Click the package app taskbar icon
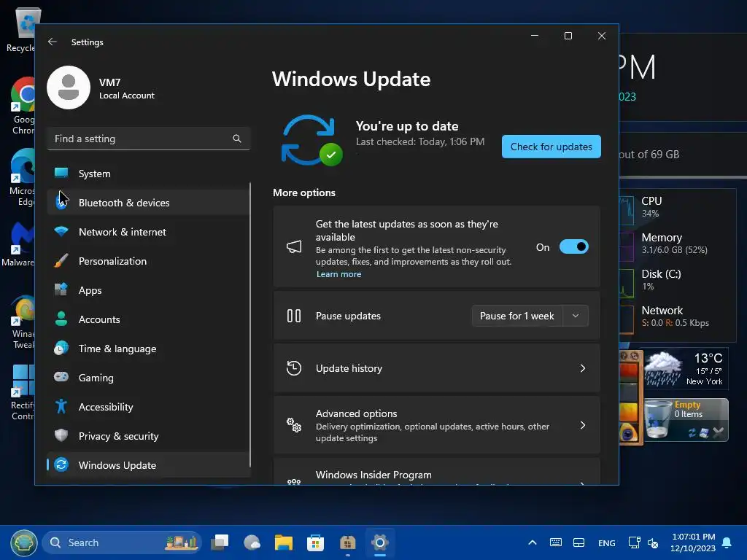Image resolution: width=747 pixels, height=560 pixels. point(348,542)
